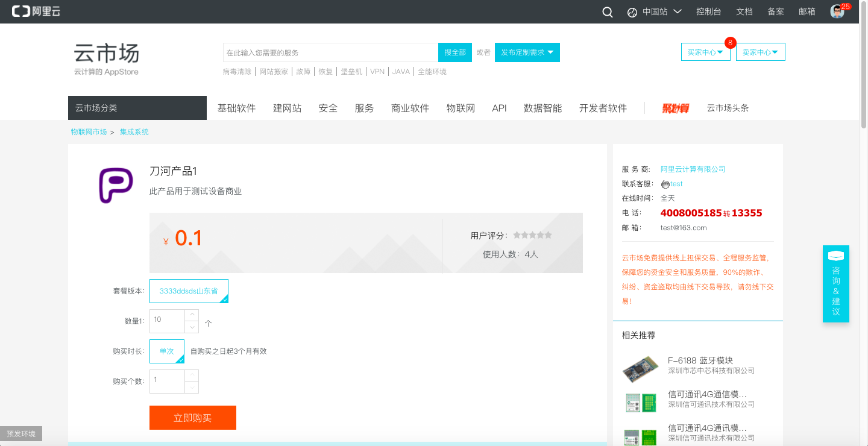Focus the 数量1 quantity input
Screen dimensions: 868x446
[167, 321]
